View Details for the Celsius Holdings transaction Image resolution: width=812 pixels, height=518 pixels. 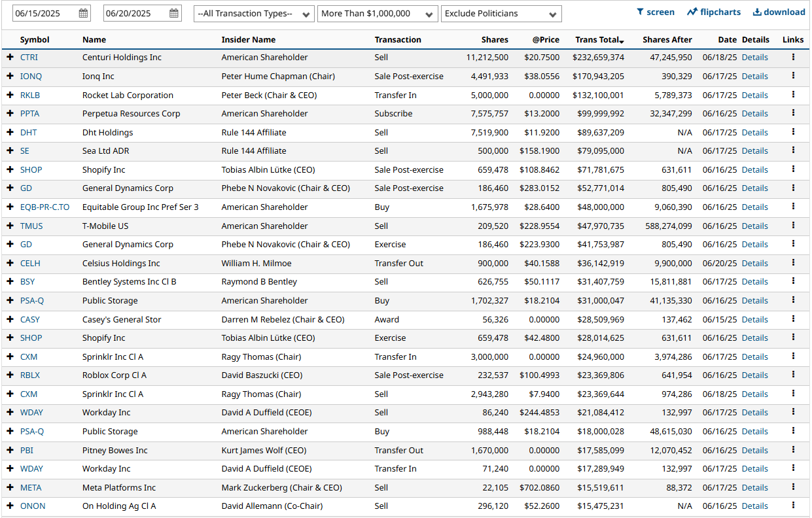(x=754, y=263)
